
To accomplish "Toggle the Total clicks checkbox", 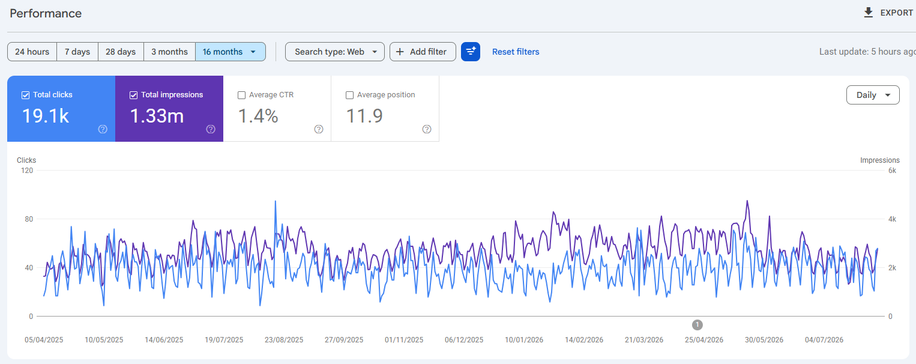I will tap(25, 95).
